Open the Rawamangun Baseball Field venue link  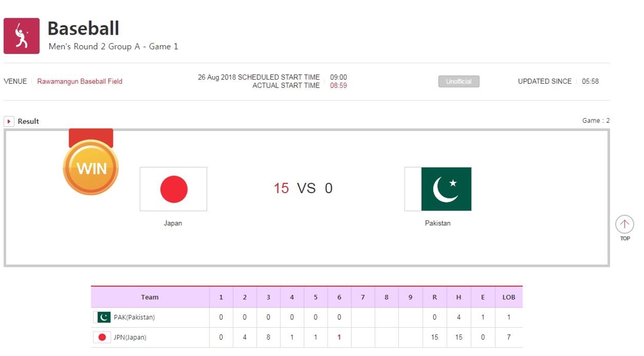coord(79,81)
